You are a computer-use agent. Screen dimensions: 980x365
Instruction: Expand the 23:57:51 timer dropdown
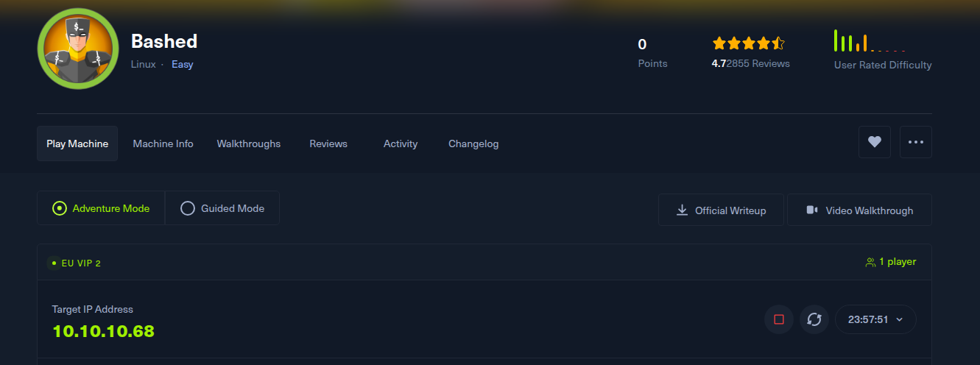pyautogui.click(x=875, y=319)
